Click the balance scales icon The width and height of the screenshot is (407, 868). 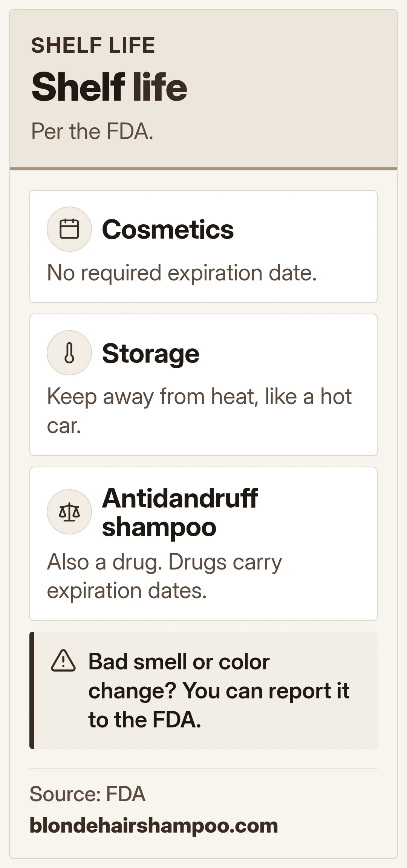pyautogui.click(x=69, y=512)
